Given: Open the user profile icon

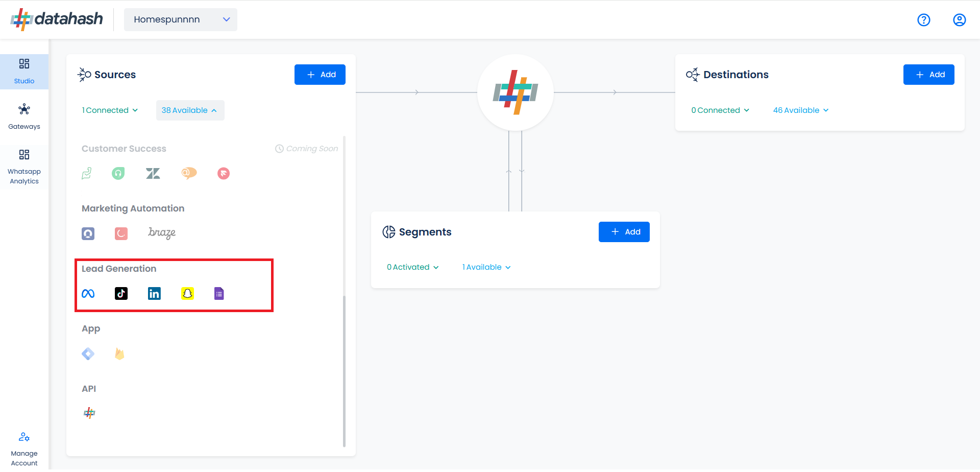Looking at the screenshot, I should (960, 20).
